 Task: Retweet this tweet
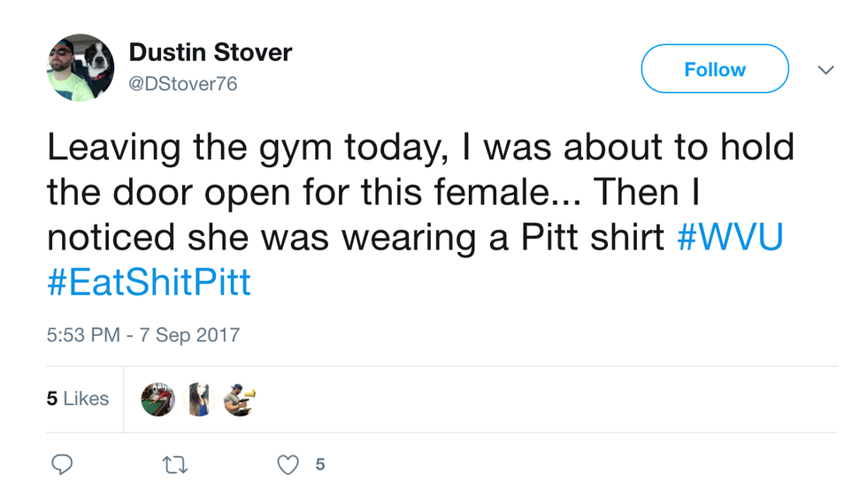(175, 464)
